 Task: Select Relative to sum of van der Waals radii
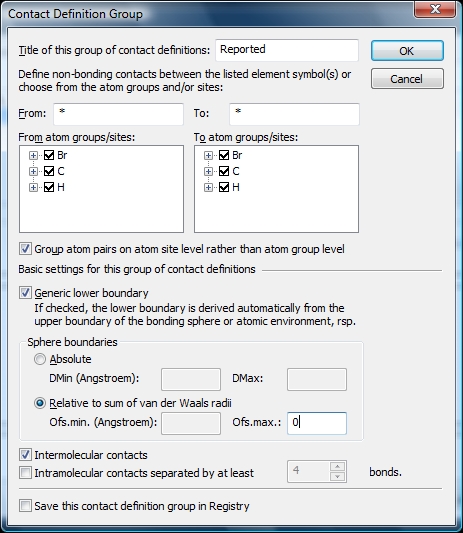[40, 403]
